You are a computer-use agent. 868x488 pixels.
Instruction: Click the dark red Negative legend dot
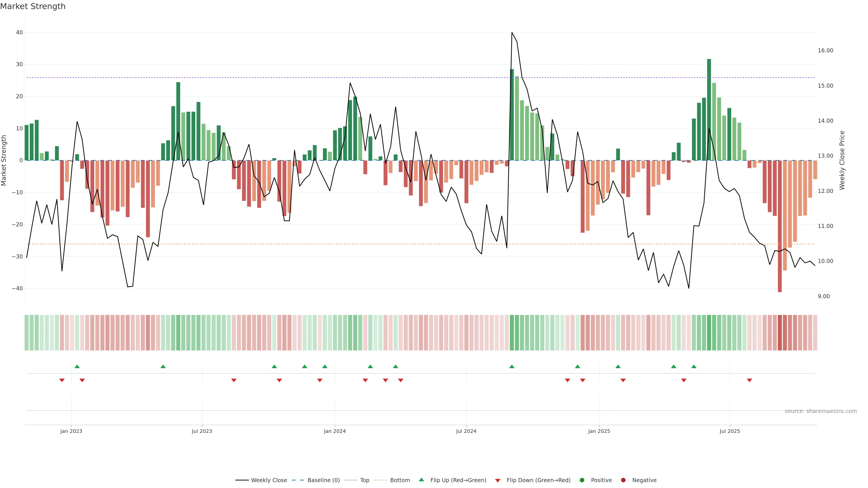(x=623, y=480)
